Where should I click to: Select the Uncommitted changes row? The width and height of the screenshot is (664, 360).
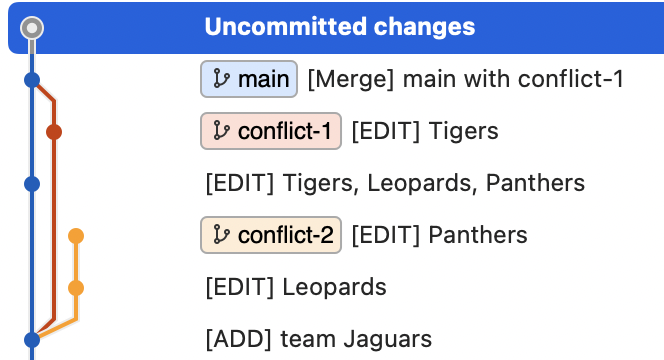click(336, 28)
